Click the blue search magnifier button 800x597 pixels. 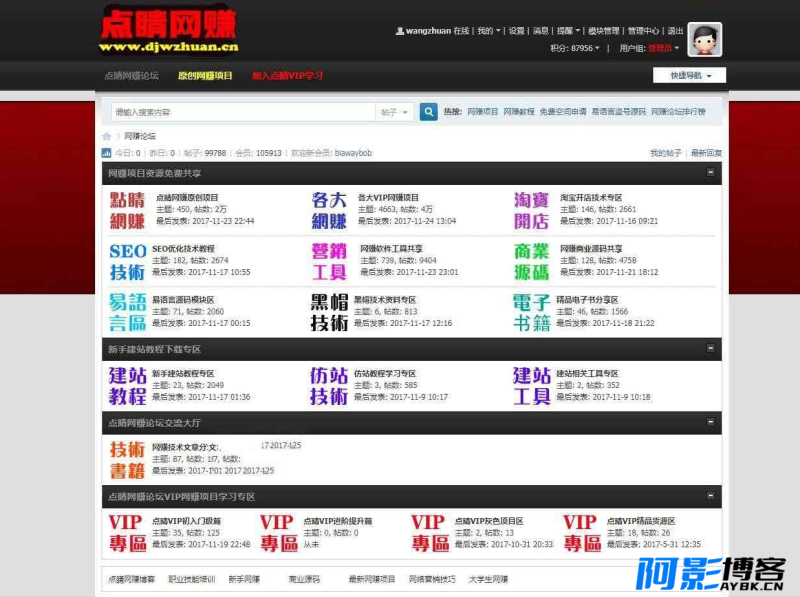pos(429,112)
